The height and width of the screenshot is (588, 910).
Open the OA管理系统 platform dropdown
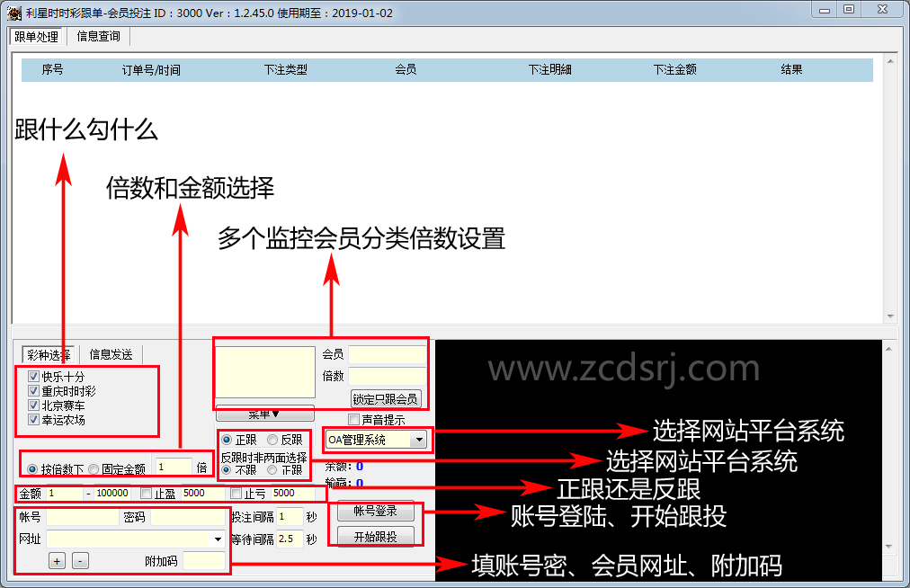[x=418, y=440]
